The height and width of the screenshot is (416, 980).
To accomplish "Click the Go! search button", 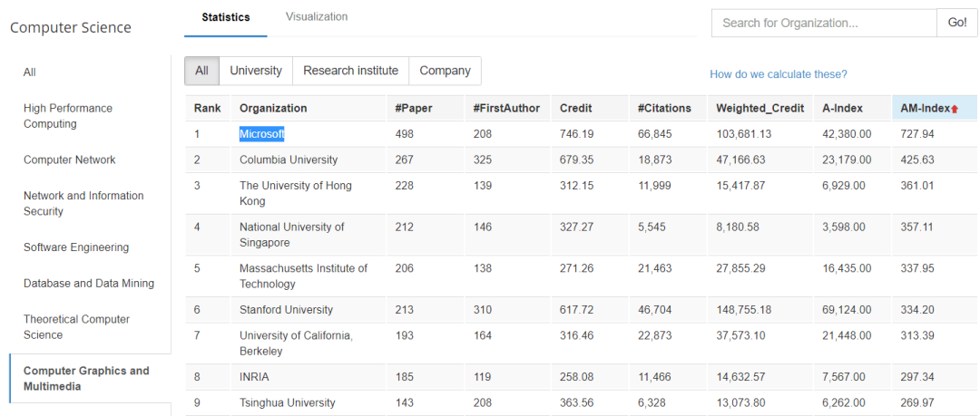I will click(x=957, y=23).
